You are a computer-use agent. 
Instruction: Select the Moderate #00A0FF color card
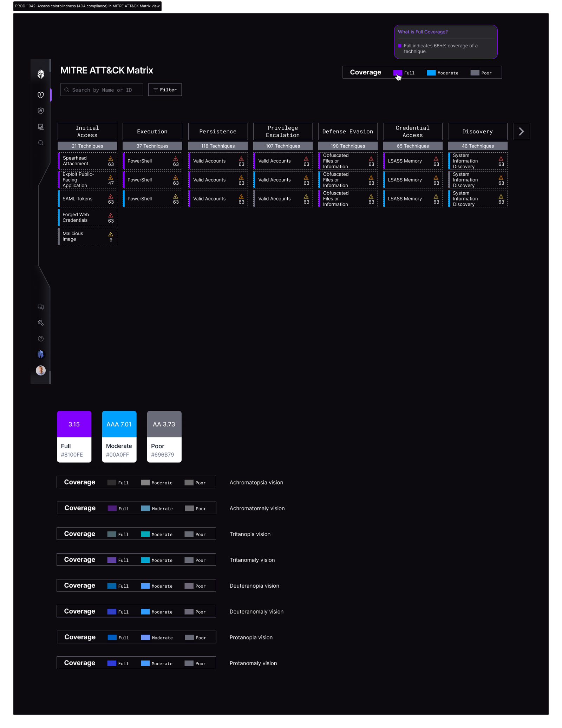(119, 437)
